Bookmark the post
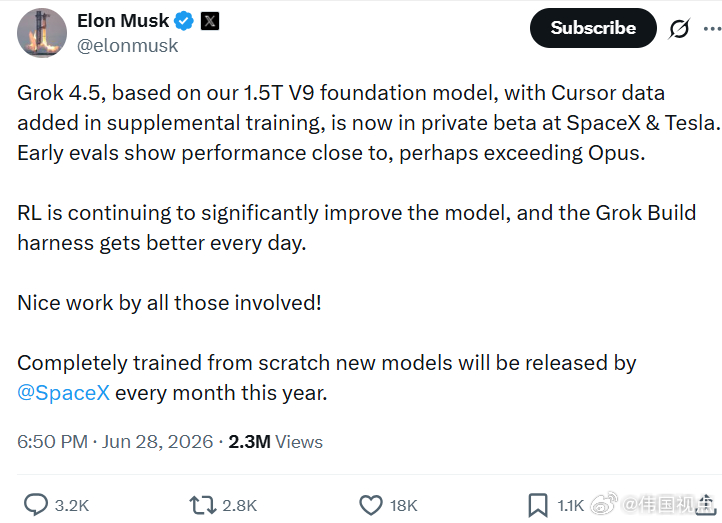 (x=538, y=506)
